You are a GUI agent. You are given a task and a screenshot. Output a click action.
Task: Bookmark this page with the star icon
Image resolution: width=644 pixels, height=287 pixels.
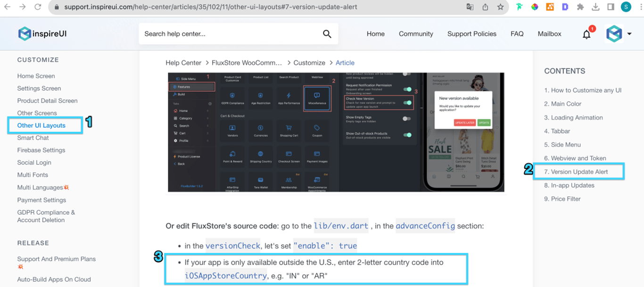click(500, 7)
